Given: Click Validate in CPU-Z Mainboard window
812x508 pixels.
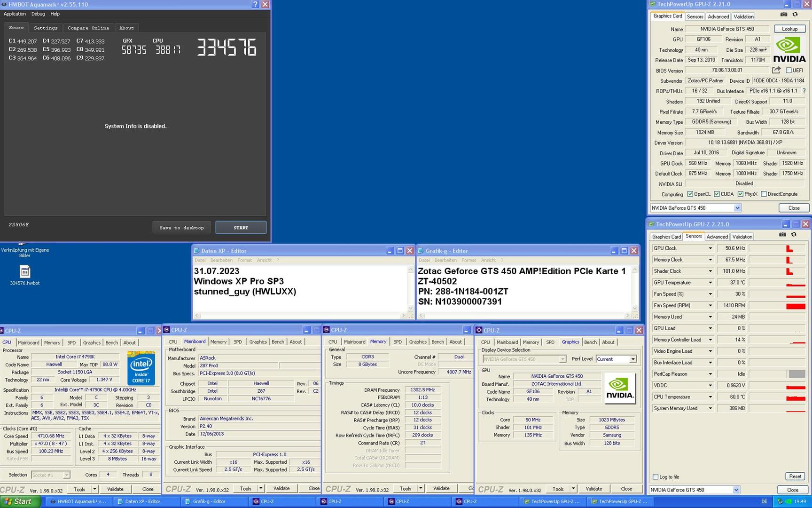Looking at the screenshot, I should (281, 488).
